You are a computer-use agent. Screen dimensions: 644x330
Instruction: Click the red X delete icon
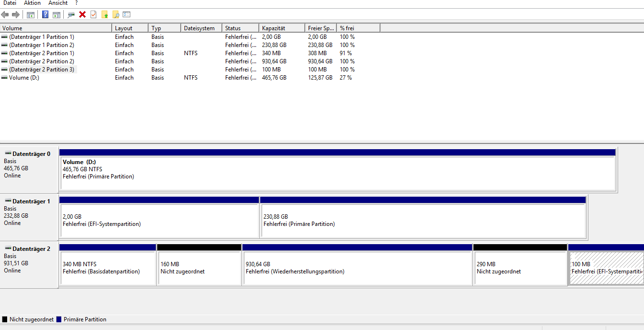pos(82,14)
